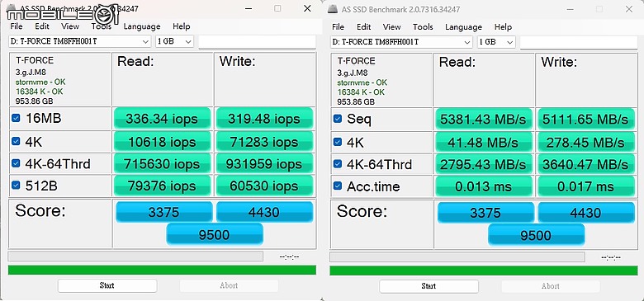Toggle the Seq test checkbox
Image resolution: width=644 pixels, height=301 pixels.
[x=338, y=119]
